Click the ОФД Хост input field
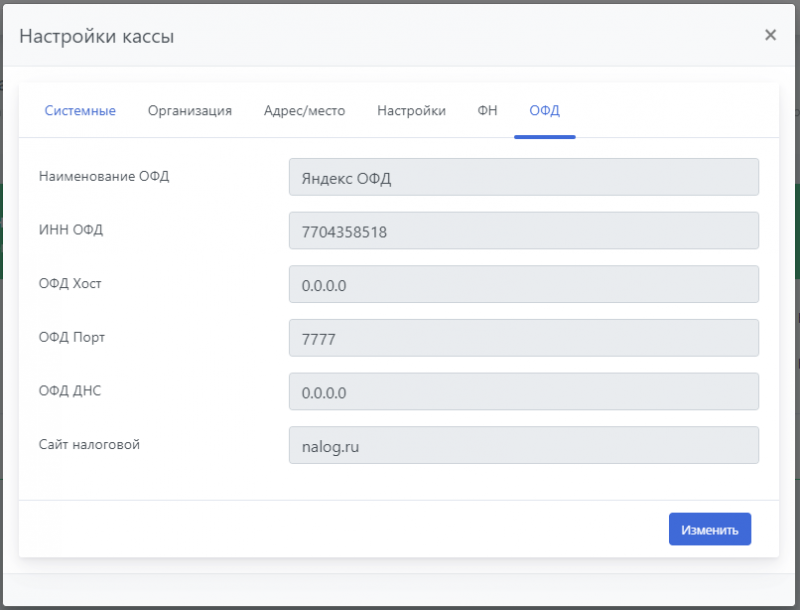 [523, 285]
